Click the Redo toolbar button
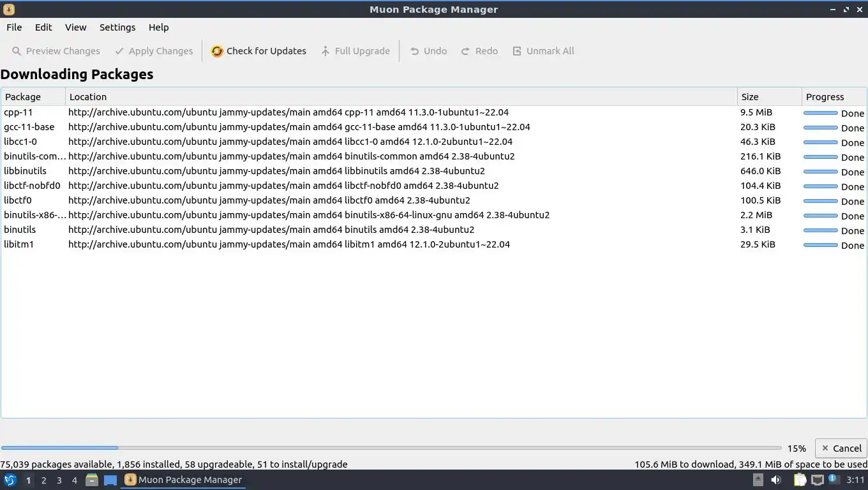Viewport: 868px width, 490px height. pos(479,51)
